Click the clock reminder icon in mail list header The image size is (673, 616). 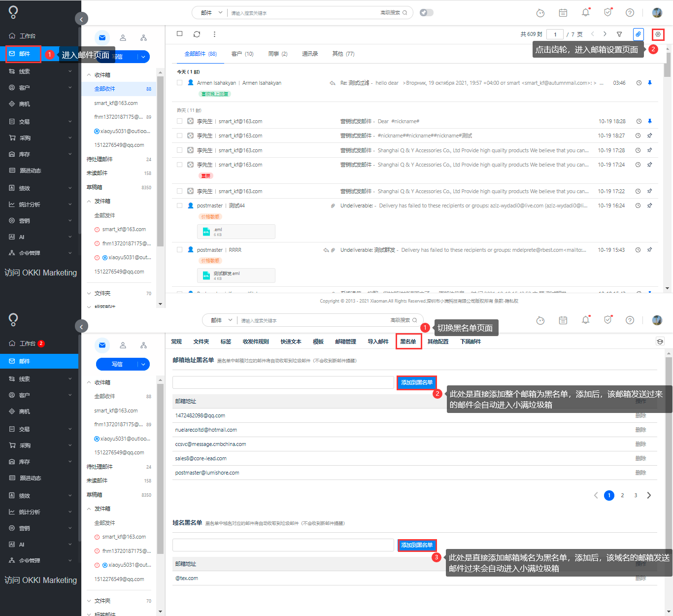coord(540,13)
